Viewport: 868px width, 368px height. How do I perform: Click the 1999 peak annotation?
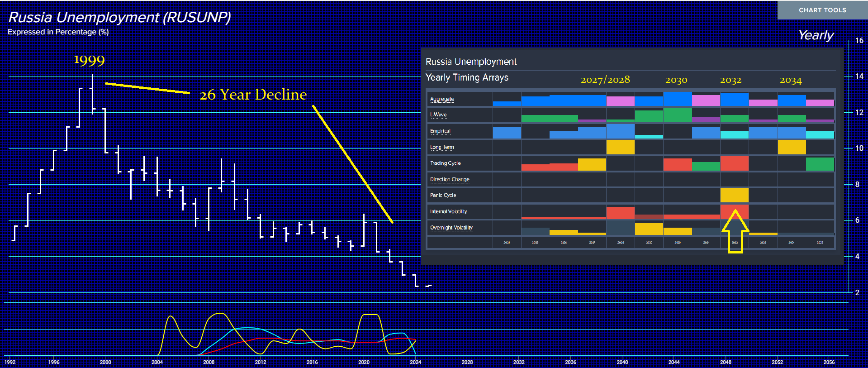89,60
